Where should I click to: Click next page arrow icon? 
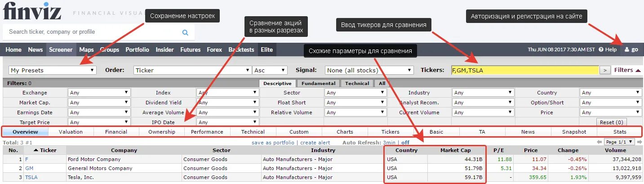(x=639, y=142)
